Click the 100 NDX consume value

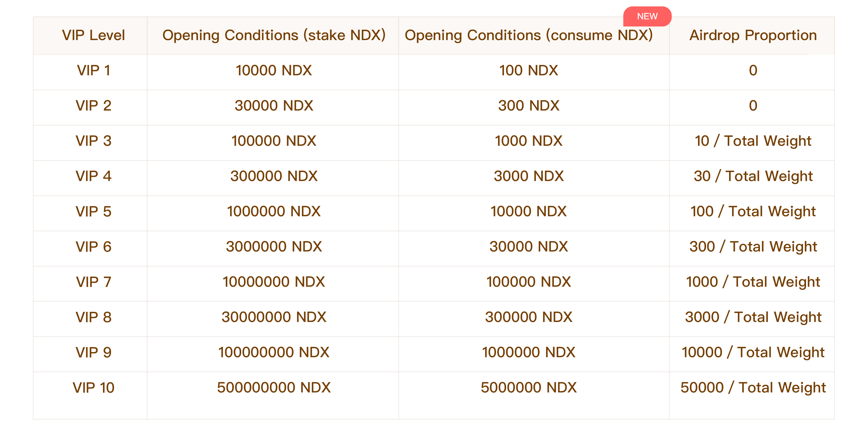[528, 70]
